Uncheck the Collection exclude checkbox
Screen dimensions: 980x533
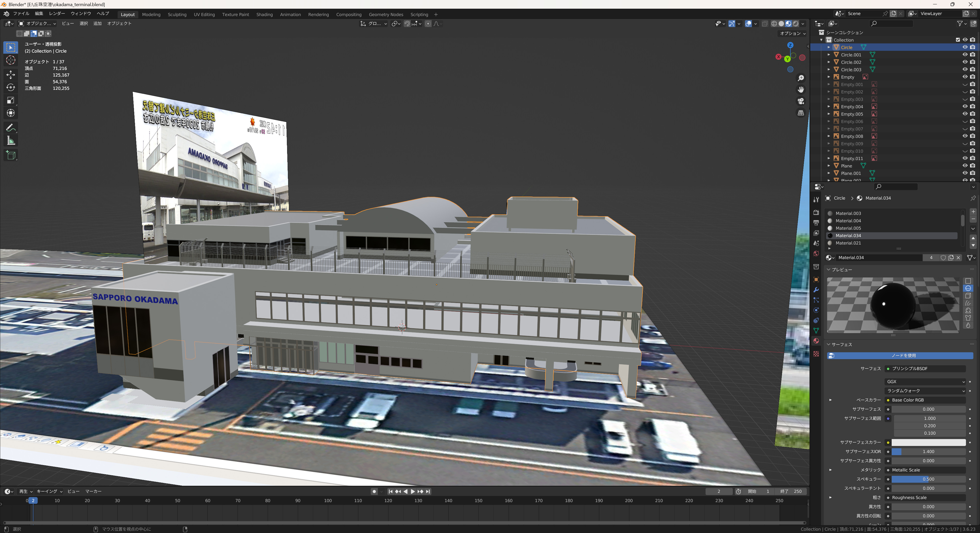[x=958, y=40]
